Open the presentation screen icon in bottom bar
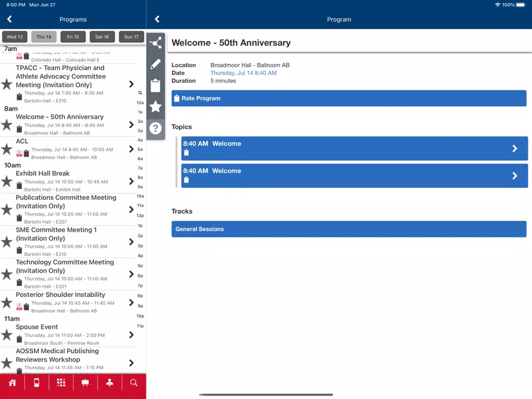This screenshot has width=532, height=399. 85,383
